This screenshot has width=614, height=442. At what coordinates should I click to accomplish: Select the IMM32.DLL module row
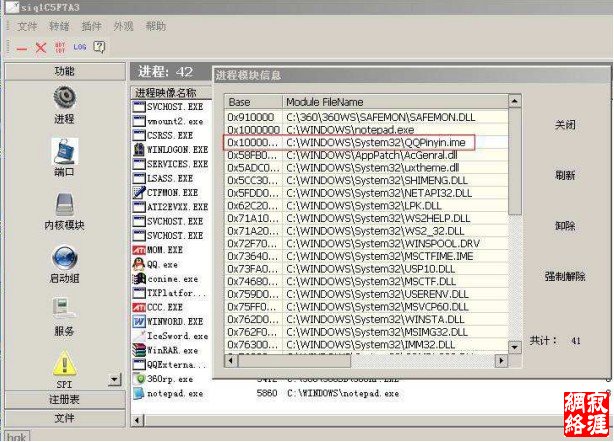366,345
